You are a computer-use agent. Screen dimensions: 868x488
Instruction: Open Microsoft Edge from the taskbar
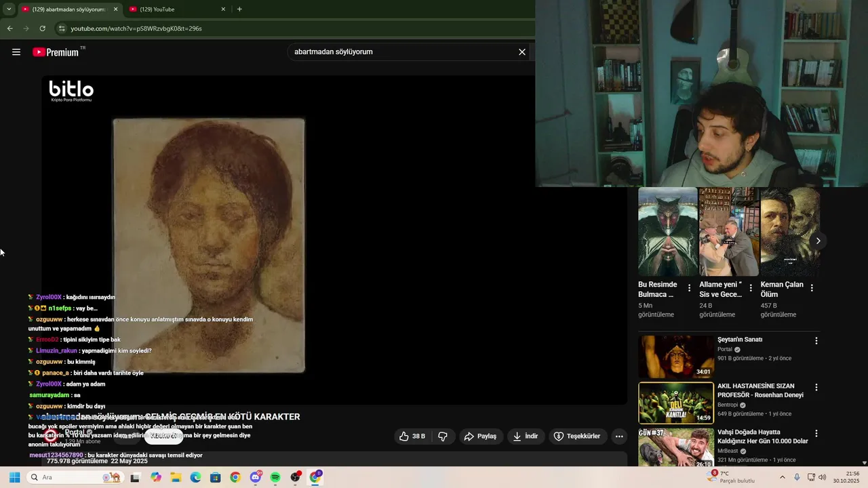(195, 478)
